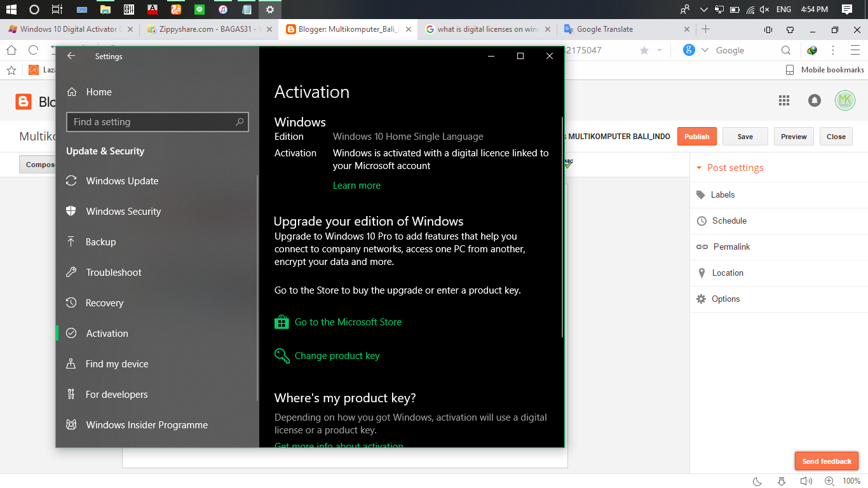Select Backup under Update & Security
The height and width of the screenshot is (488, 868).
[x=100, y=241]
